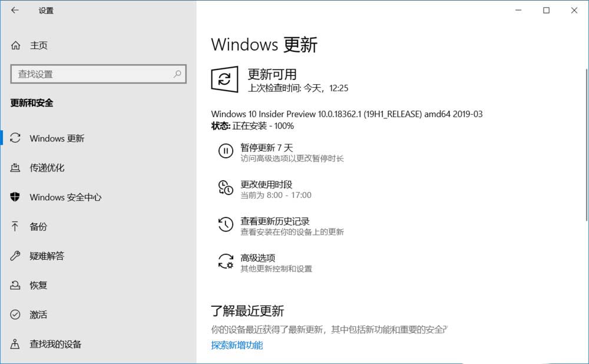589x364 pixels.
Task: Click the back arrow in Settings header
Action: [x=15, y=10]
